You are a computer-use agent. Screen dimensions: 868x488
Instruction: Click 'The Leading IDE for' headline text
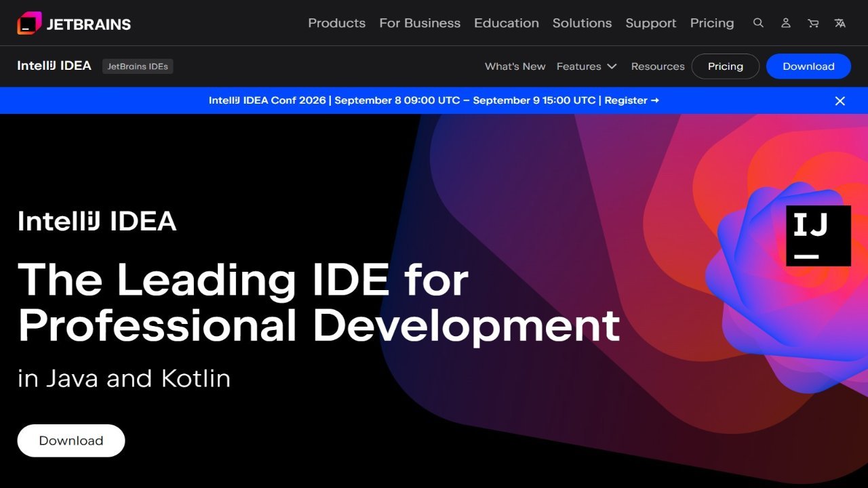tap(243, 279)
